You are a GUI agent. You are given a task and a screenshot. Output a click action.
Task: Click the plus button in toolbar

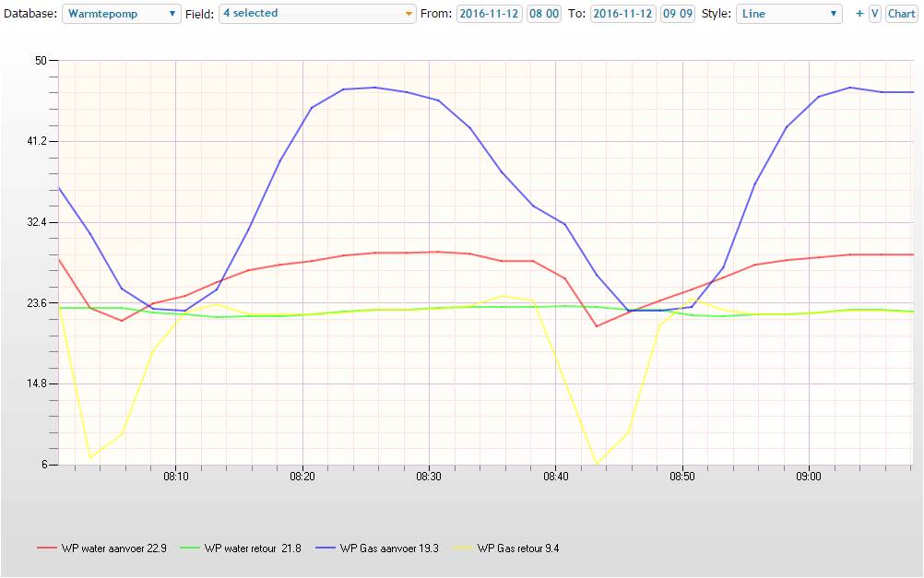tap(859, 14)
